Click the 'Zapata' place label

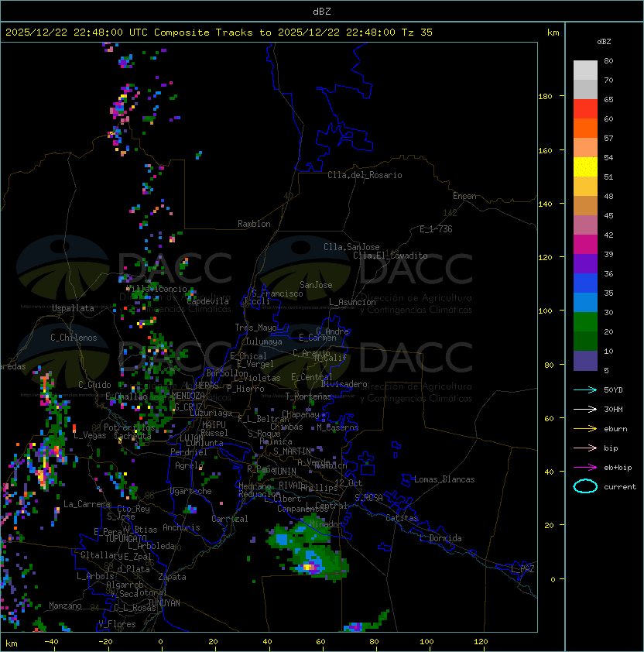(x=172, y=577)
